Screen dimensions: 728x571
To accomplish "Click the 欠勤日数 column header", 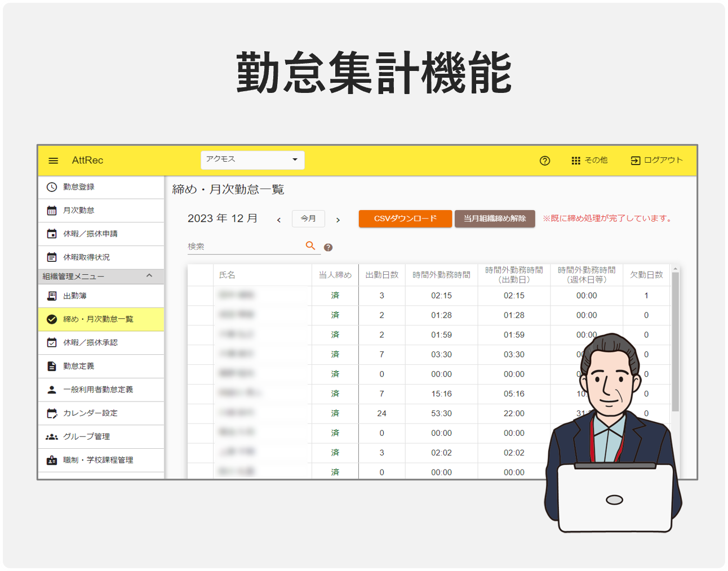I will click(x=646, y=275).
